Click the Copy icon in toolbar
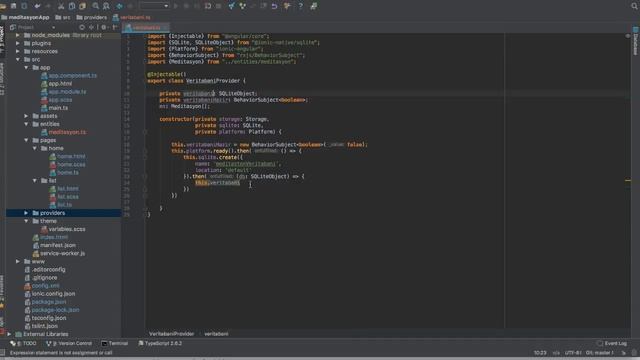640x360 pixels. pos(72,6)
